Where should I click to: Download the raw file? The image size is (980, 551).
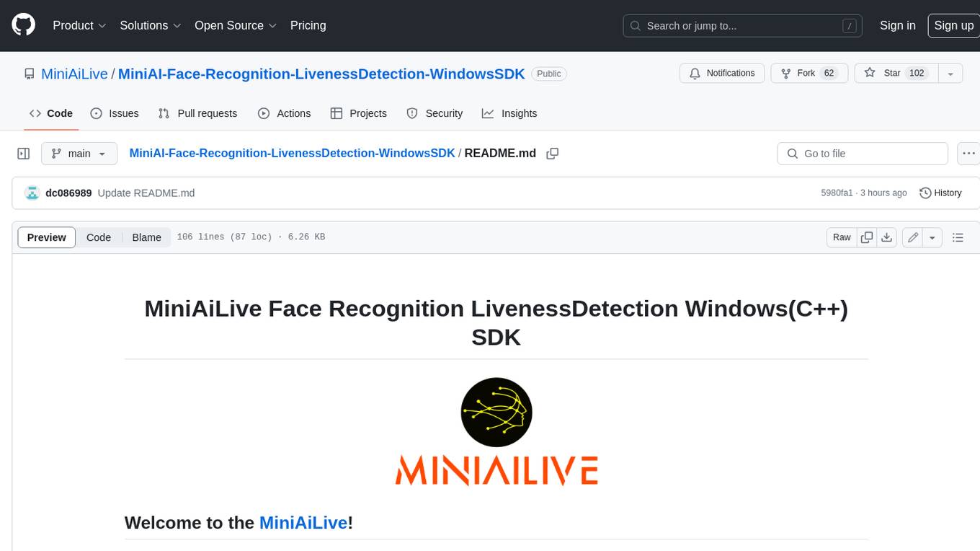(x=888, y=237)
